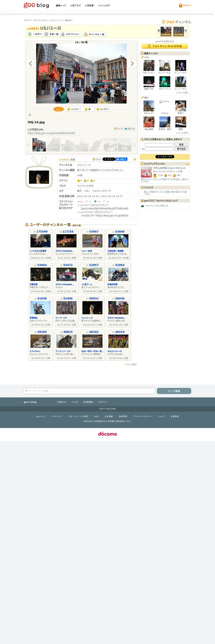
Task: Click チェック button in channel info header
Action: coord(97,159)
